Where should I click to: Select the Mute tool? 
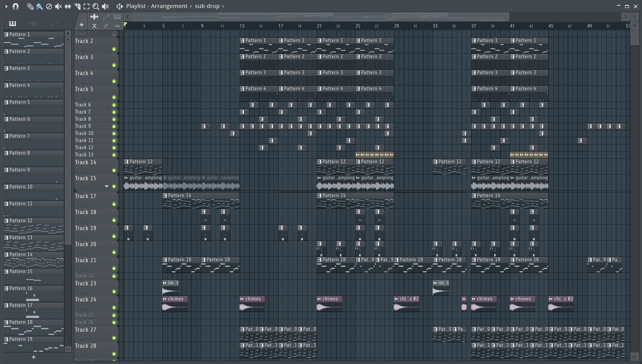point(58,6)
